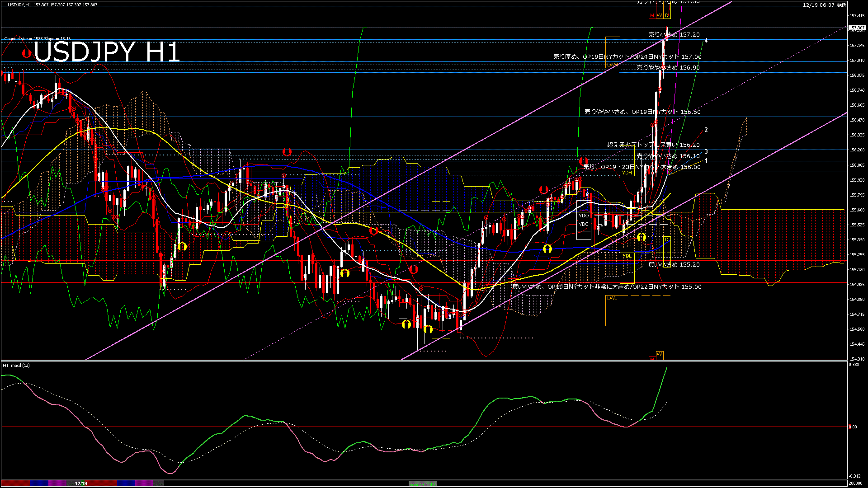Viewport: 868px width, 488px height.
Task: Click the 12/19 date marker on session bar
Action: tap(80, 483)
